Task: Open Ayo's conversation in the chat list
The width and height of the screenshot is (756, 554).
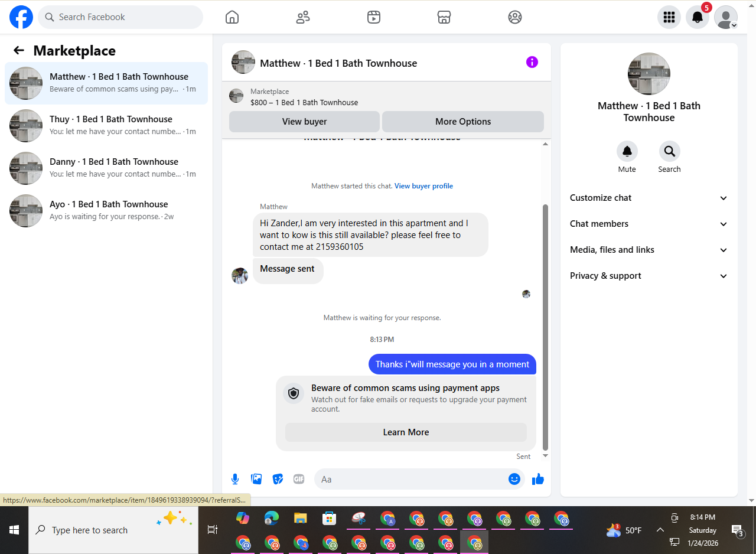Action: pyautogui.click(x=106, y=211)
